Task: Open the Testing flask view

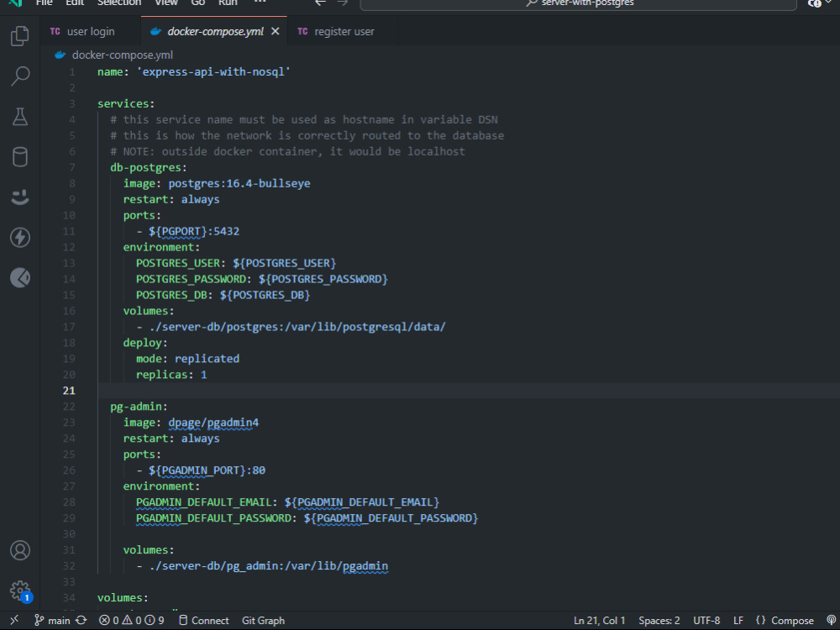Action: [x=20, y=116]
